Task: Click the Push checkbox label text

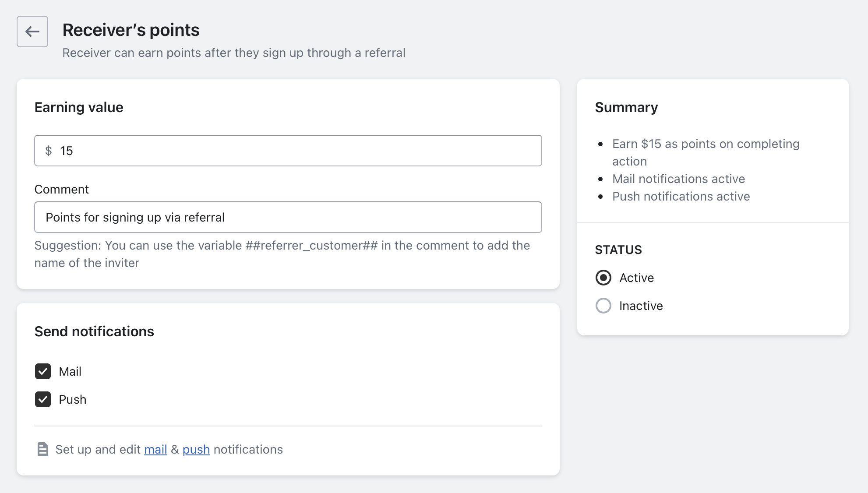Action: pos(73,400)
